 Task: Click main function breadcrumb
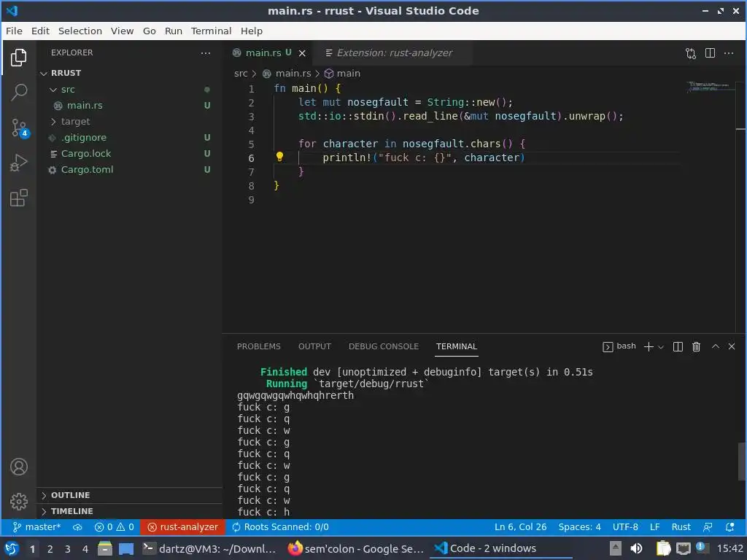pos(343,74)
